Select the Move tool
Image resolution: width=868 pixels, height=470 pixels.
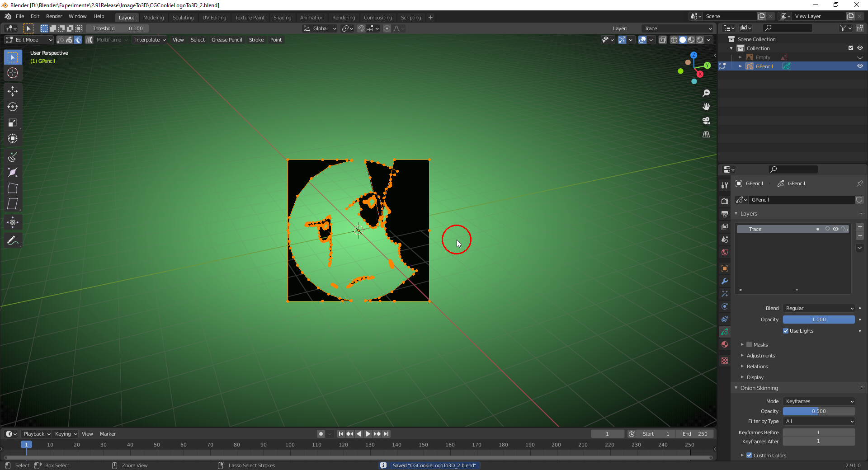13,91
